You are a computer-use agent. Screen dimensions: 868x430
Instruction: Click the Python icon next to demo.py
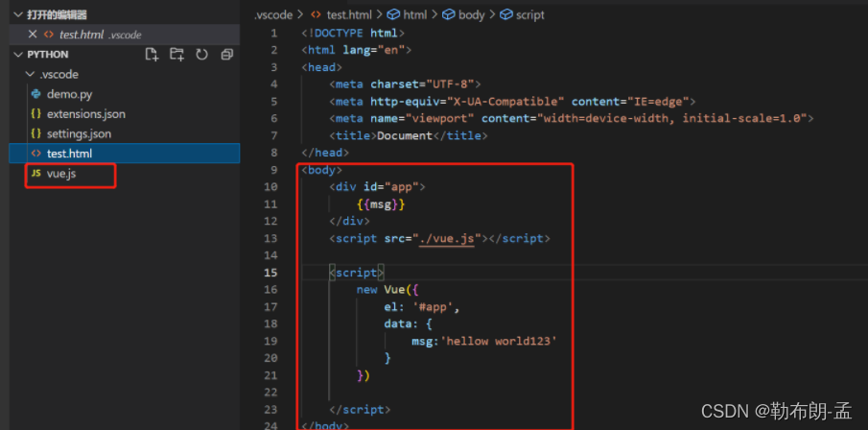[x=36, y=94]
